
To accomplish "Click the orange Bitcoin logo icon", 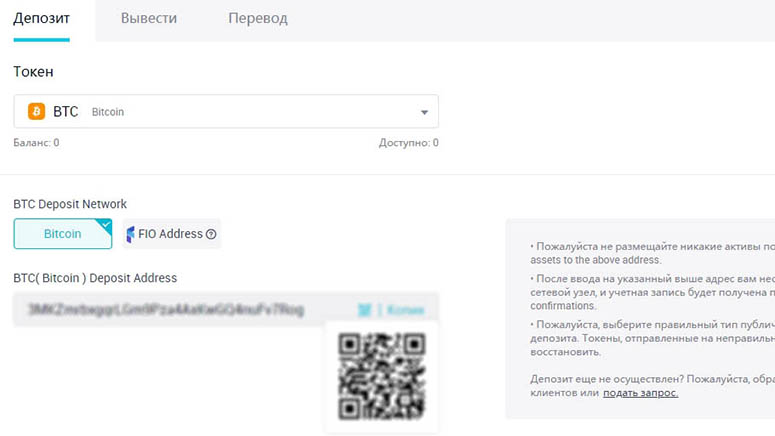I will point(37,111).
